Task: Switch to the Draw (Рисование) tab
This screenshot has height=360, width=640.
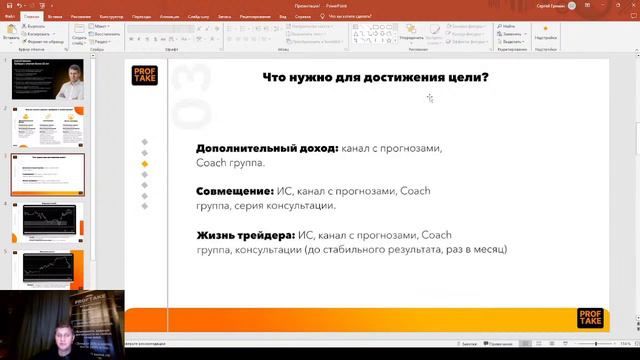Action: coord(80,17)
